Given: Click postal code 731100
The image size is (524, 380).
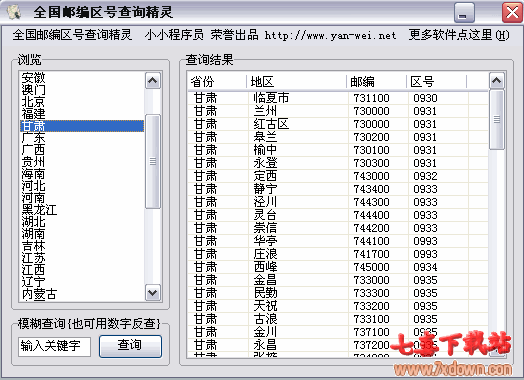Looking at the screenshot, I should pyautogui.click(x=371, y=99).
